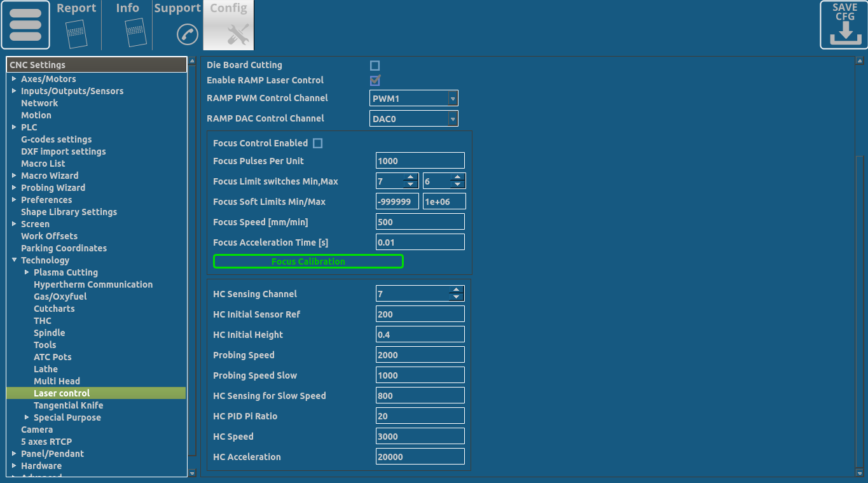The image size is (868, 483).
Task: Click the Save CFG download icon
Action: [x=844, y=25]
